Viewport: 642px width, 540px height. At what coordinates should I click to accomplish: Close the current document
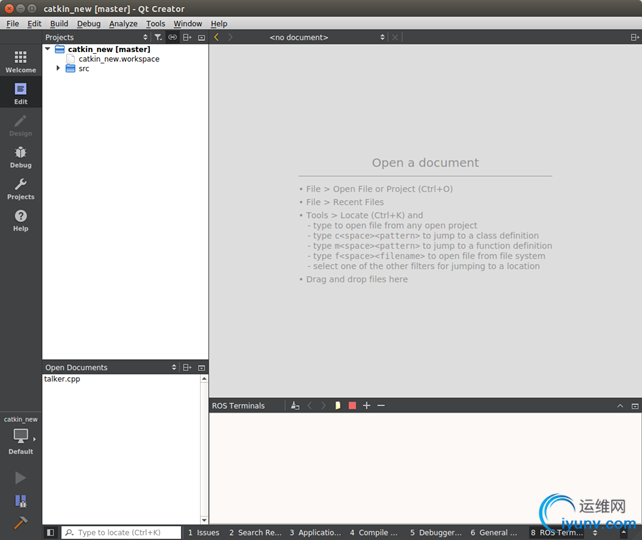click(x=395, y=37)
